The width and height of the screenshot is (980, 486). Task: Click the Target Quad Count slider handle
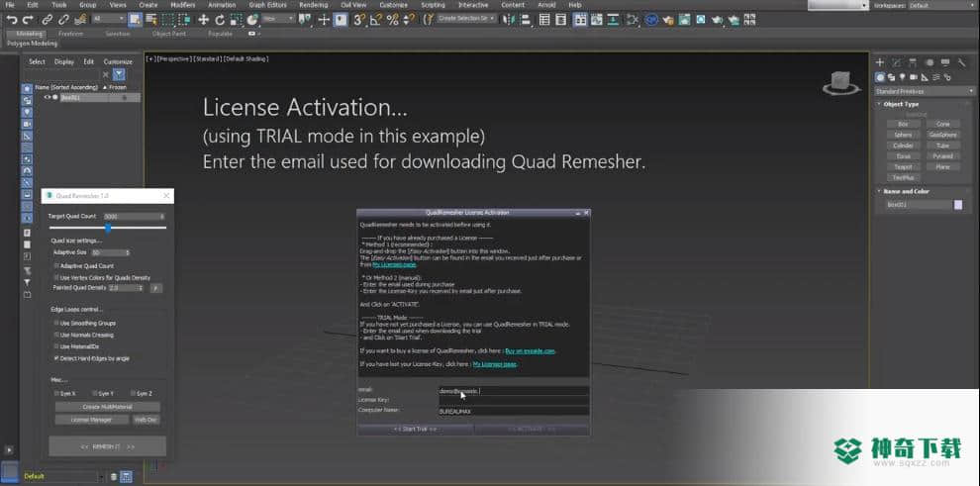[108, 228]
